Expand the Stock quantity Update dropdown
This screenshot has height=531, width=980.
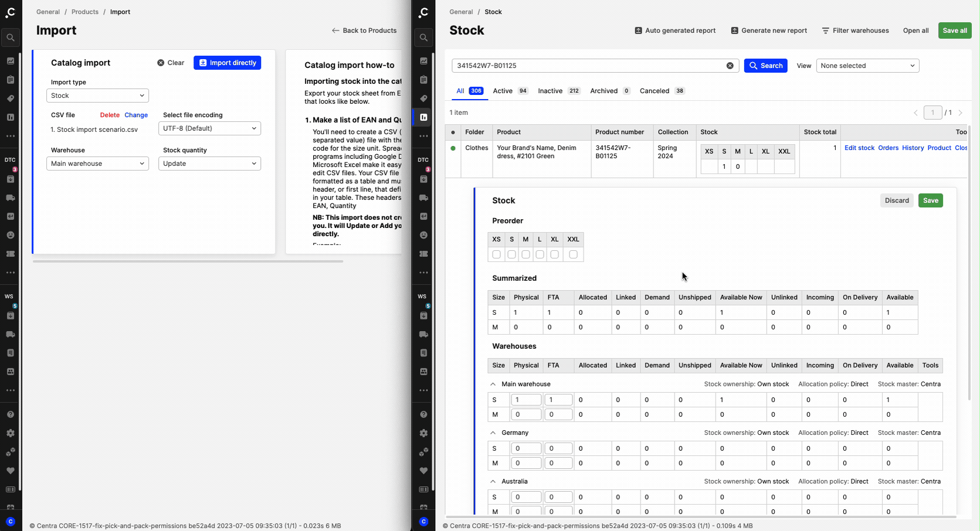coord(209,164)
